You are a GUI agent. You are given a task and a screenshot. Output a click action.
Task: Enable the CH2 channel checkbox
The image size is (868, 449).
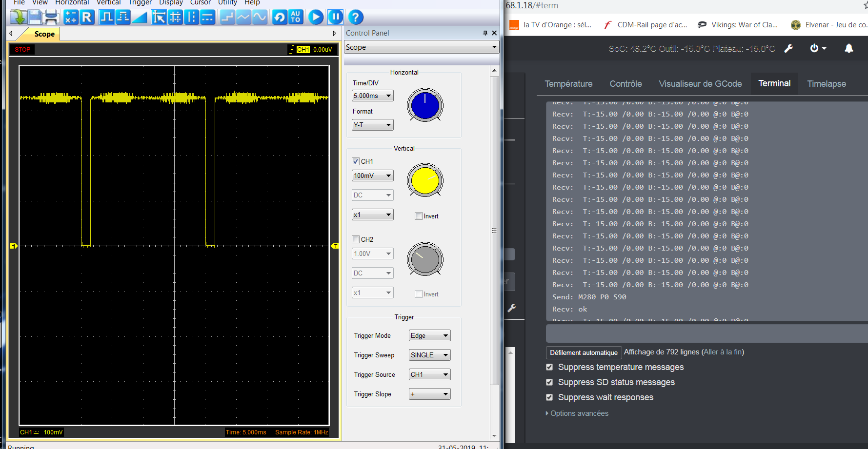[356, 239]
